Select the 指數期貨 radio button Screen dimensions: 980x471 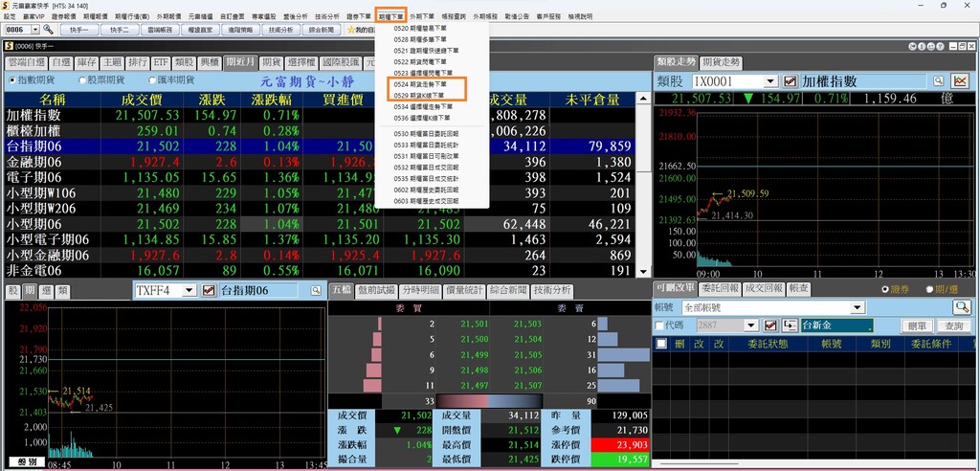[12, 80]
